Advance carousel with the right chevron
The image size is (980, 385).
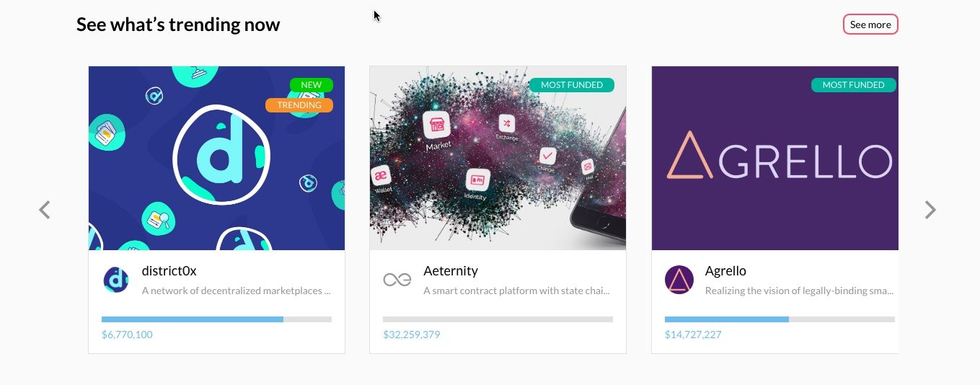click(930, 210)
